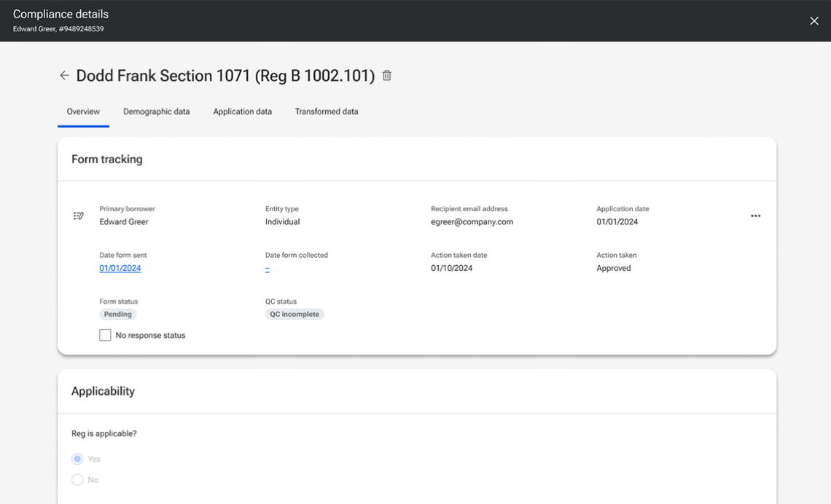Viewport: 831px width, 504px height.
Task: Click the form icon beside Primary borrower
Action: point(79,216)
